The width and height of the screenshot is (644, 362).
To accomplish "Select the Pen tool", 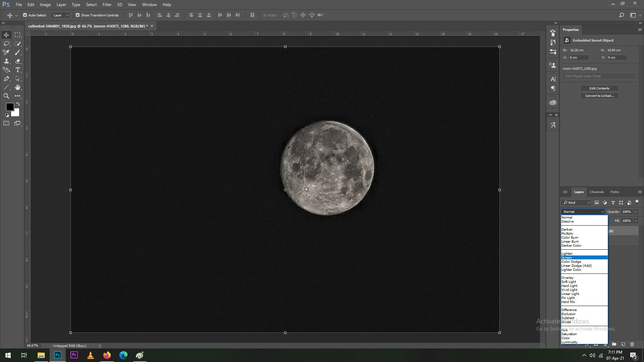I will click(6, 78).
